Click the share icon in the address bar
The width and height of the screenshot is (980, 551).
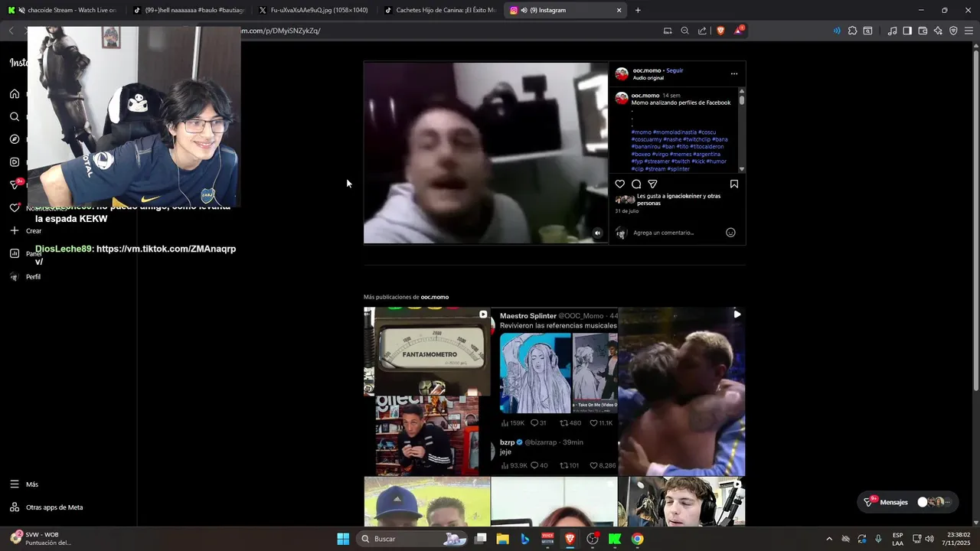702,31
